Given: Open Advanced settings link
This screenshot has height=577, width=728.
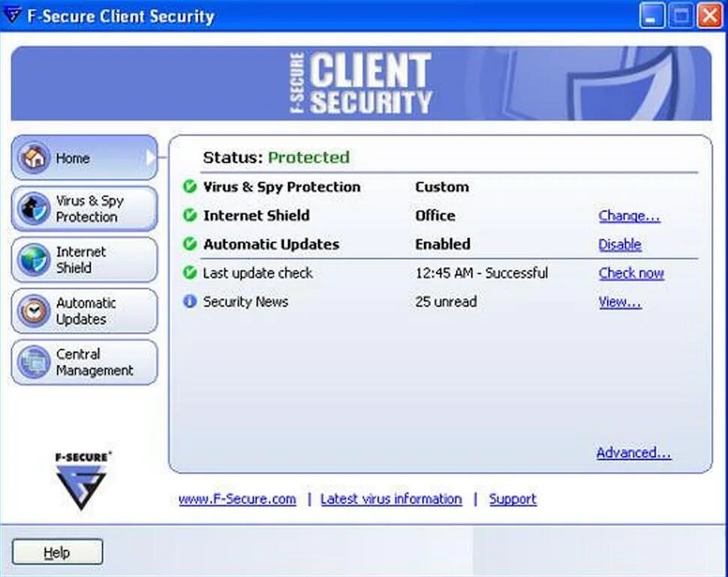Looking at the screenshot, I should (x=633, y=452).
